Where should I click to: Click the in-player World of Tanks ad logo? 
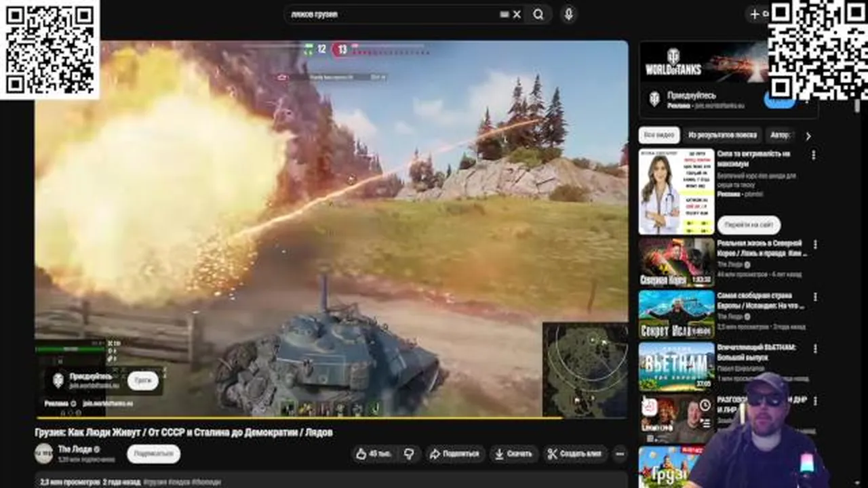tap(58, 380)
